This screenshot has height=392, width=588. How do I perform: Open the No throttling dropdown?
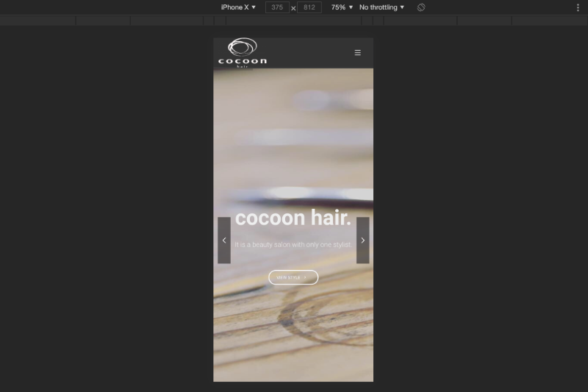pos(381,7)
